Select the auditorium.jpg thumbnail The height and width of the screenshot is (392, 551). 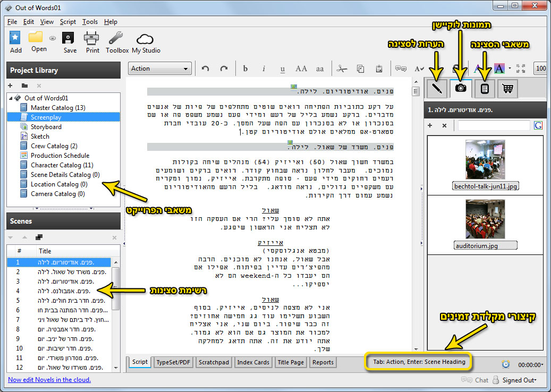click(x=485, y=219)
